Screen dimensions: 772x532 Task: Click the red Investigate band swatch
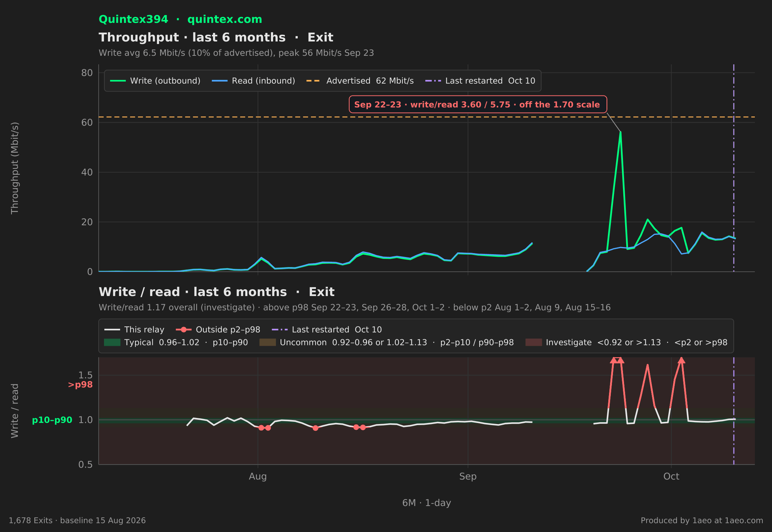[534, 343]
